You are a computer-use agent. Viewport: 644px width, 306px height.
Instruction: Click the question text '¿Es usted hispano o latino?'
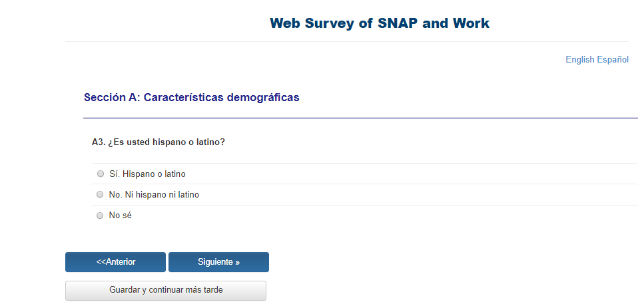pos(166,142)
